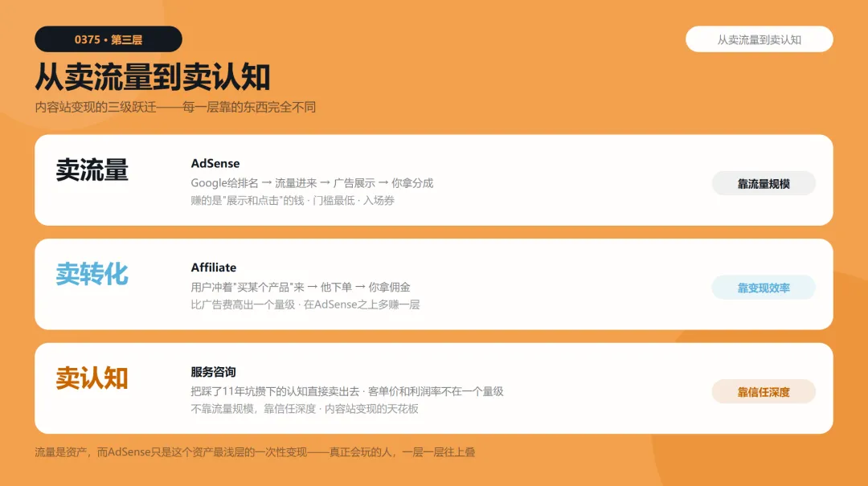This screenshot has width=868, height=486.
Task: Click the line "比广告费高出一个量级"
Action: (305, 304)
